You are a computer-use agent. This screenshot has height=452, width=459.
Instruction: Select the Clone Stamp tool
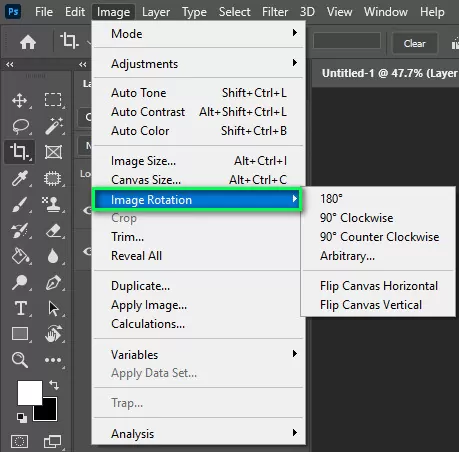(52, 204)
